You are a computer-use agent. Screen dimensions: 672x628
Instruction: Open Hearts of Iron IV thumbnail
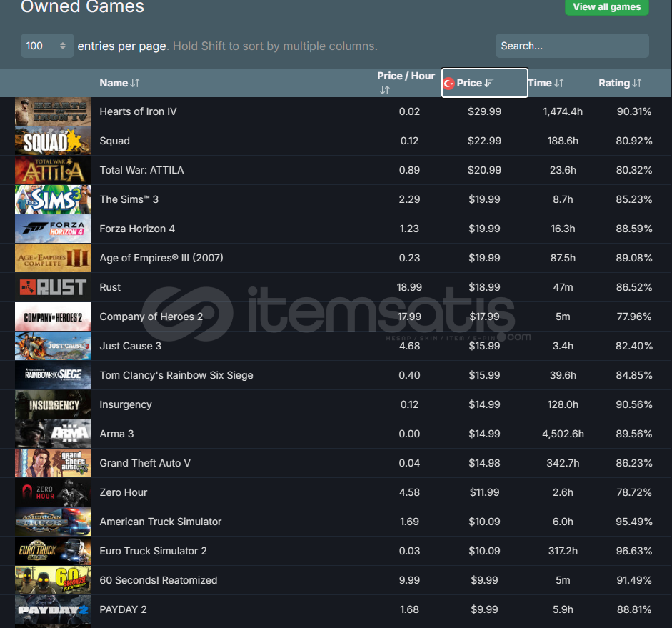(x=53, y=111)
